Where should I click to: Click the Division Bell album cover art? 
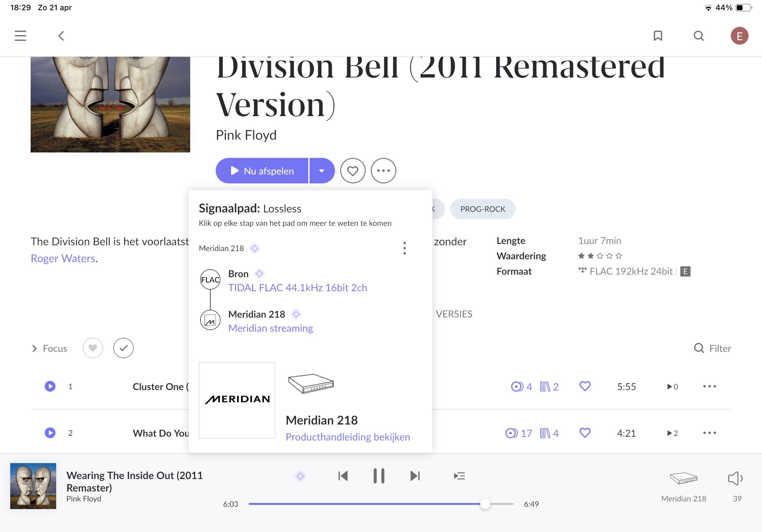pos(110,104)
